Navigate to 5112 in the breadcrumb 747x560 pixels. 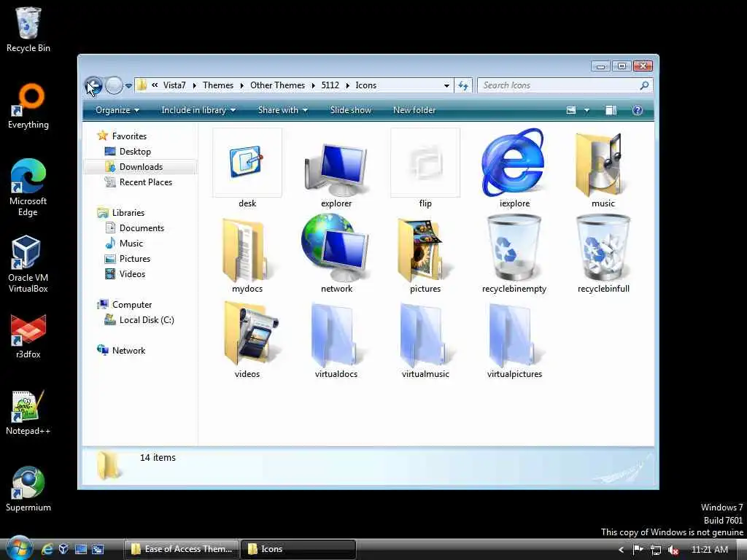pyautogui.click(x=330, y=85)
